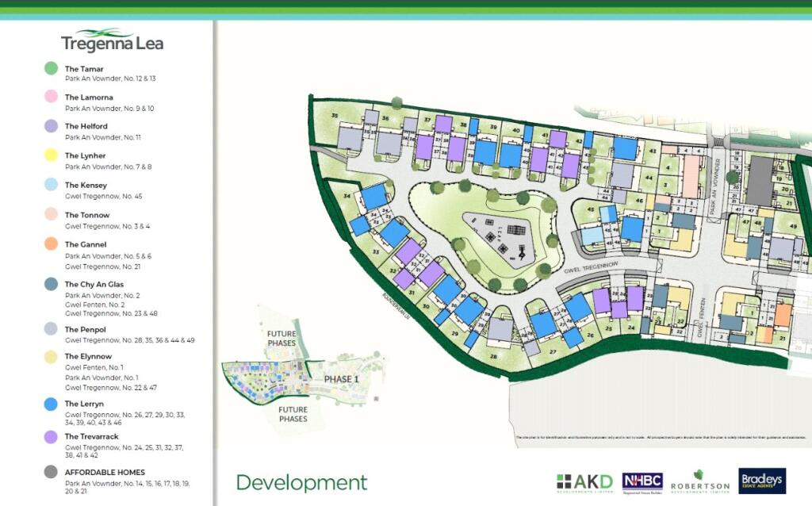Pick The Gannel orange legend circle

pyautogui.click(x=52, y=243)
